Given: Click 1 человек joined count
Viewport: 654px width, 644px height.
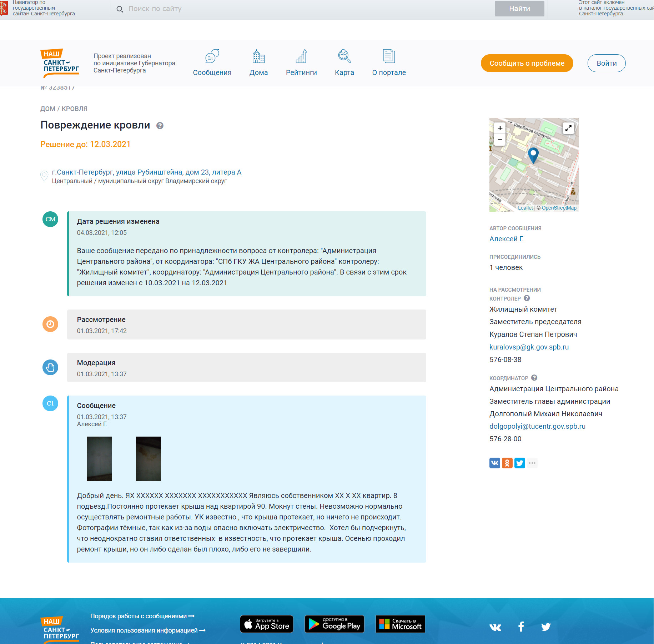Looking at the screenshot, I should tap(506, 267).
